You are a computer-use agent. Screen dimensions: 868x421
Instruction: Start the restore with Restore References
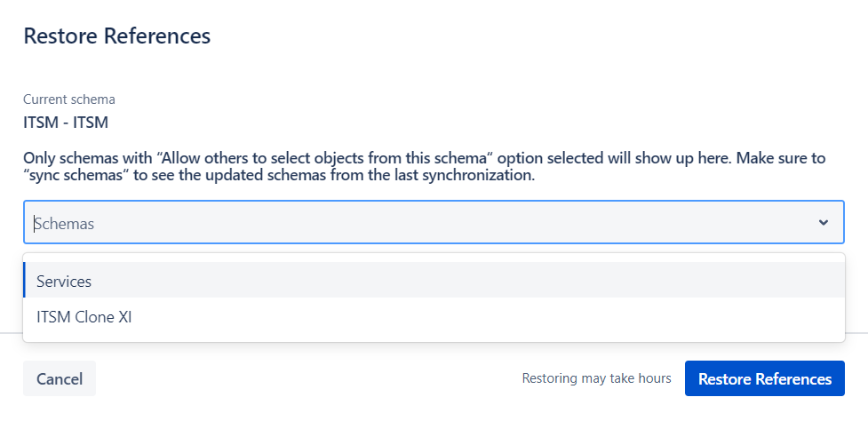pyautogui.click(x=764, y=379)
